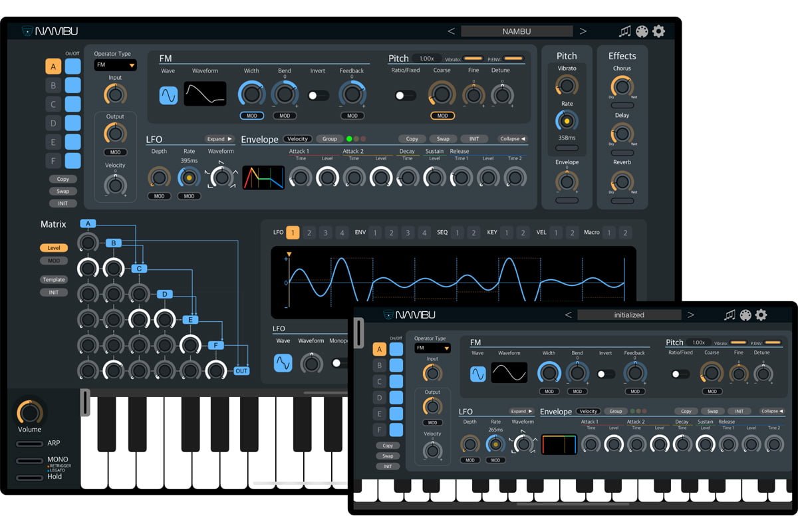Click INIT below operator list in small window
The image size is (798, 532).
click(x=388, y=466)
